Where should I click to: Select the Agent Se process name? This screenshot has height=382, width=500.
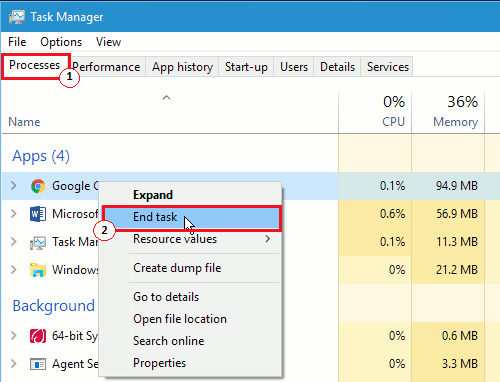pyautogui.click(x=75, y=364)
